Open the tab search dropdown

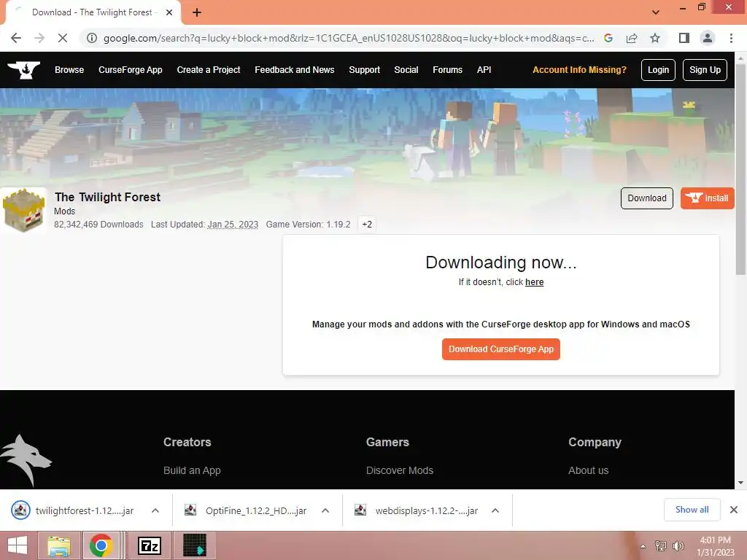click(656, 12)
